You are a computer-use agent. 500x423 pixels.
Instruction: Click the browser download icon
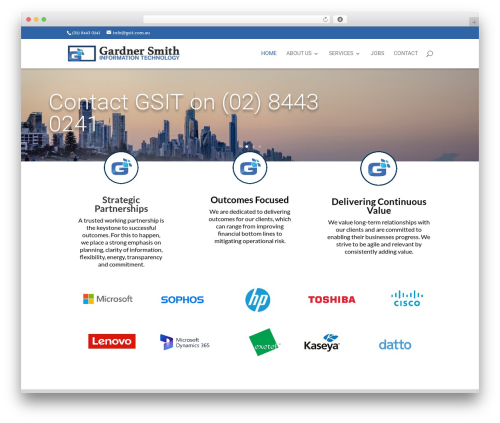(340, 19)
